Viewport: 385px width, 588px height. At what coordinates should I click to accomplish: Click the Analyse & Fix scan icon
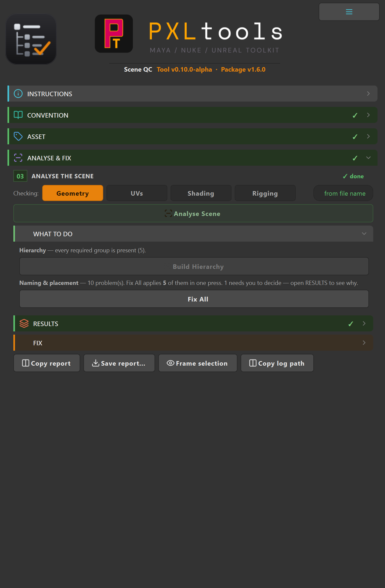(x=18, y=158)
